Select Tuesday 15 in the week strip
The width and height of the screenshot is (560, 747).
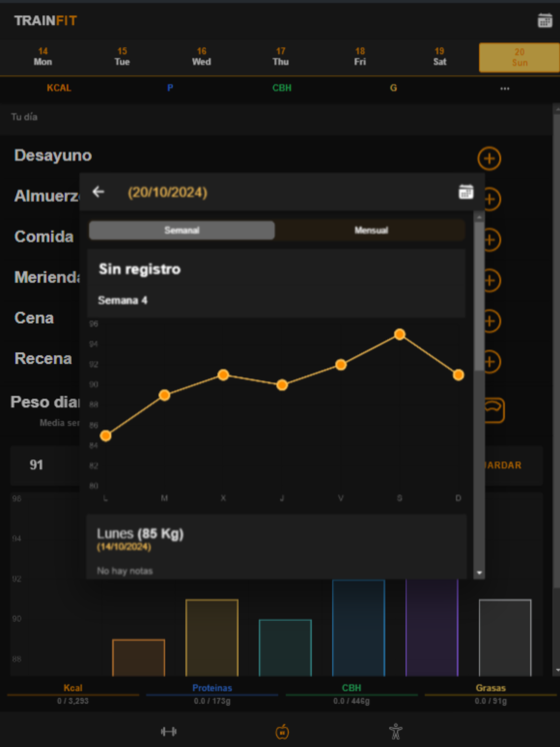pyautogui.click(x=122, y=57)
